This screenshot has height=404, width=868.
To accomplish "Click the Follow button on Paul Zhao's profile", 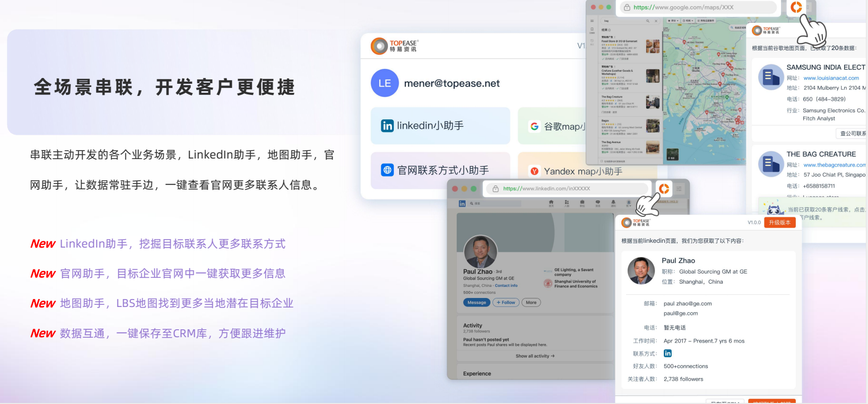I will [506, 302].
